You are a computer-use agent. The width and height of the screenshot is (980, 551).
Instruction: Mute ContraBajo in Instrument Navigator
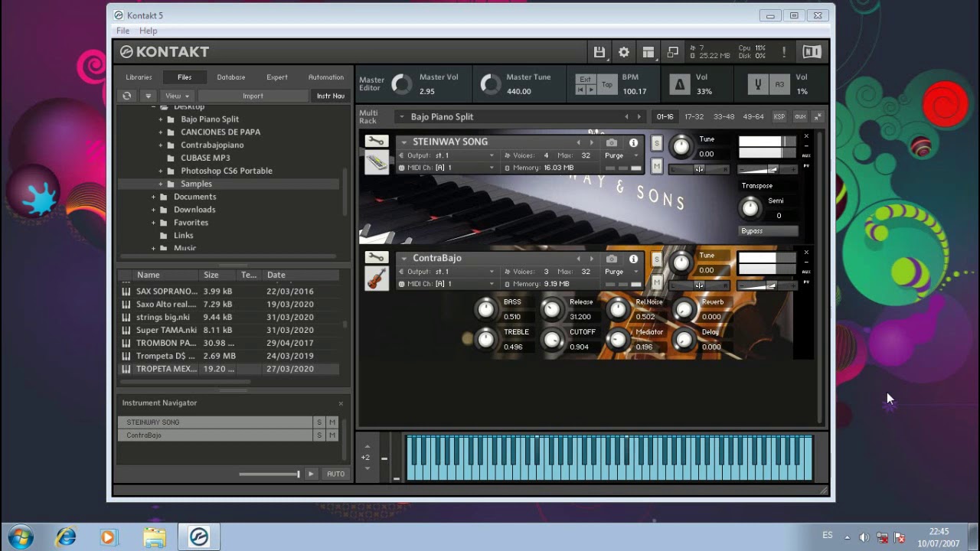point(332,435)
